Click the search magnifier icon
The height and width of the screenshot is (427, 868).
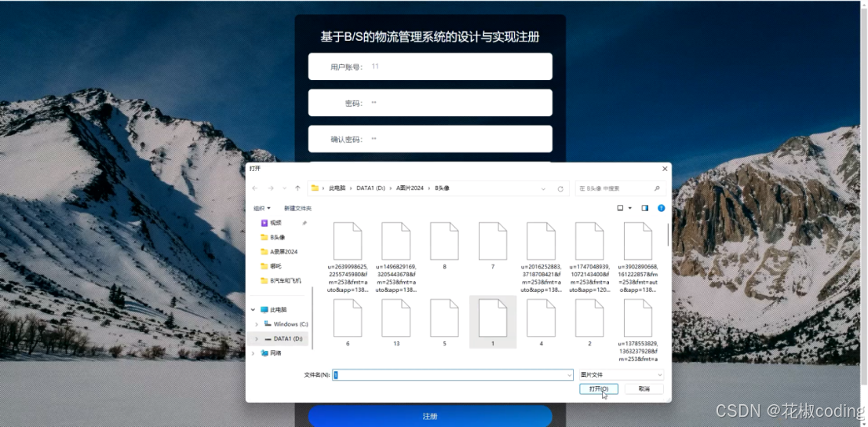click(x=657, y=189)
